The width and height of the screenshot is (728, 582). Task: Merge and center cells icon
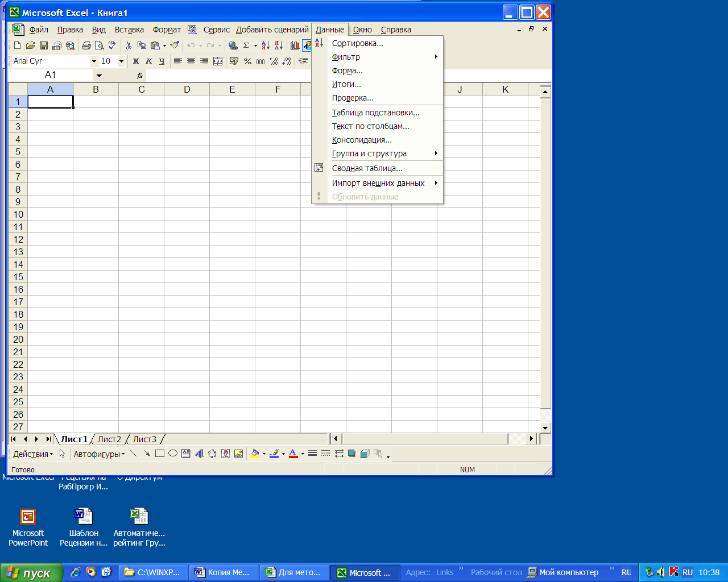[x=218, y=61]
